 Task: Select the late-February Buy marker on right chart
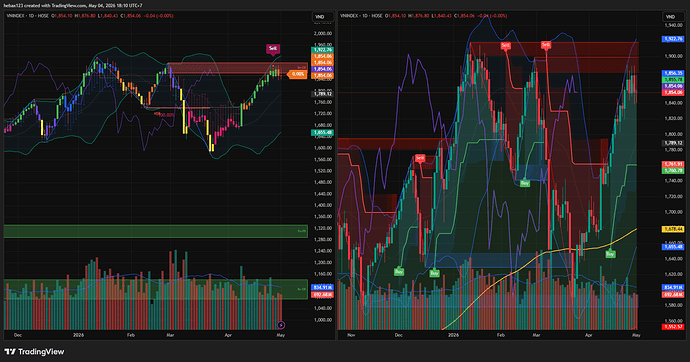coord(525,183)
